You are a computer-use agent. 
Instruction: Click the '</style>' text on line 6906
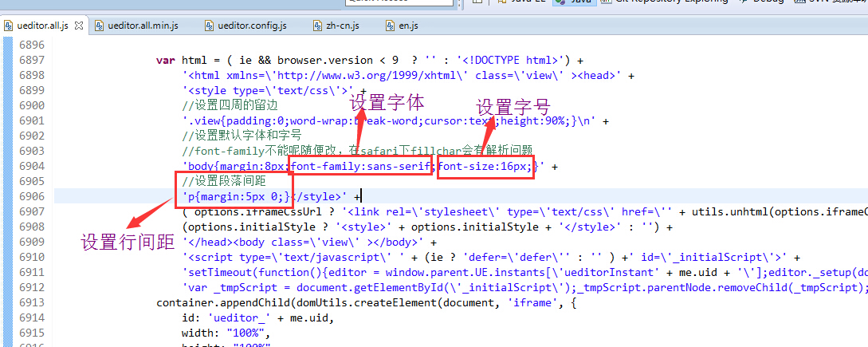click(316, 196)
